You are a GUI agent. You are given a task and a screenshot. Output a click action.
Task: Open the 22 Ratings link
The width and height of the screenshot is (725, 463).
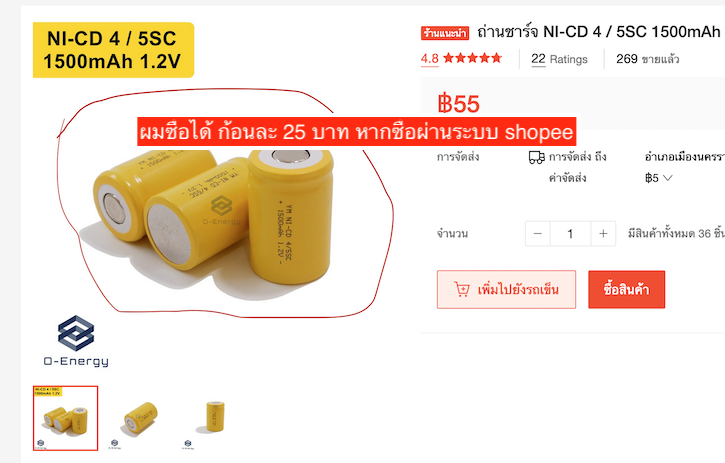pos(559,59)
